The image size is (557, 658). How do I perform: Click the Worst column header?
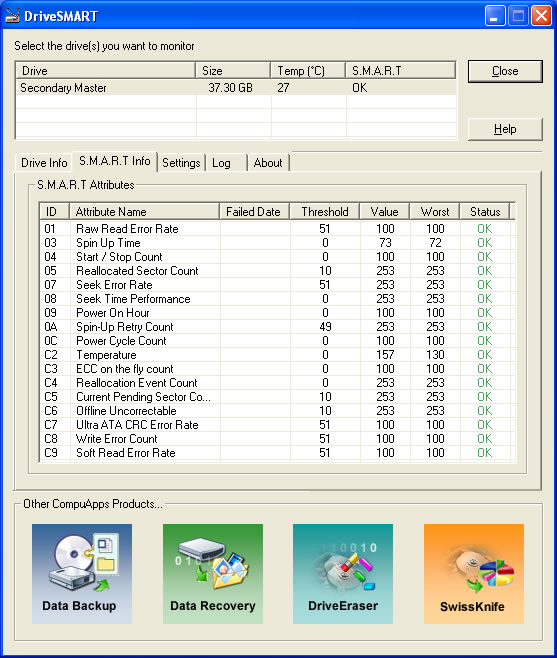pyautogui.click(x=435, y=212)
